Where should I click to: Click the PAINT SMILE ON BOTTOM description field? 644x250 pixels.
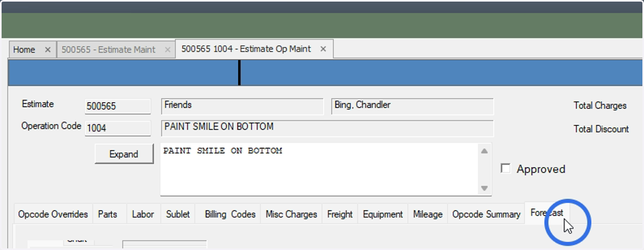click(327, 128)
